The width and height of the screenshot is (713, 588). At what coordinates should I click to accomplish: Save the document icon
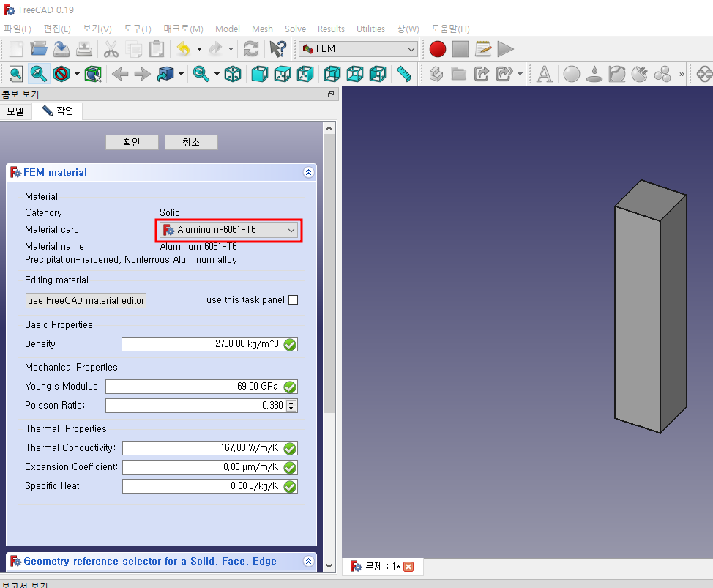coord(61,49)
